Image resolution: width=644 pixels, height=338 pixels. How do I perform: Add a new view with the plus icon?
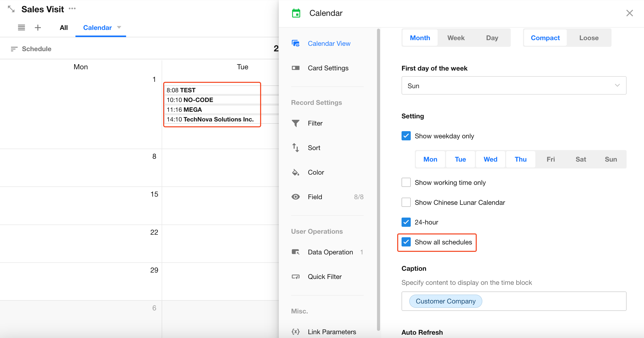click(x=38, y=28)
